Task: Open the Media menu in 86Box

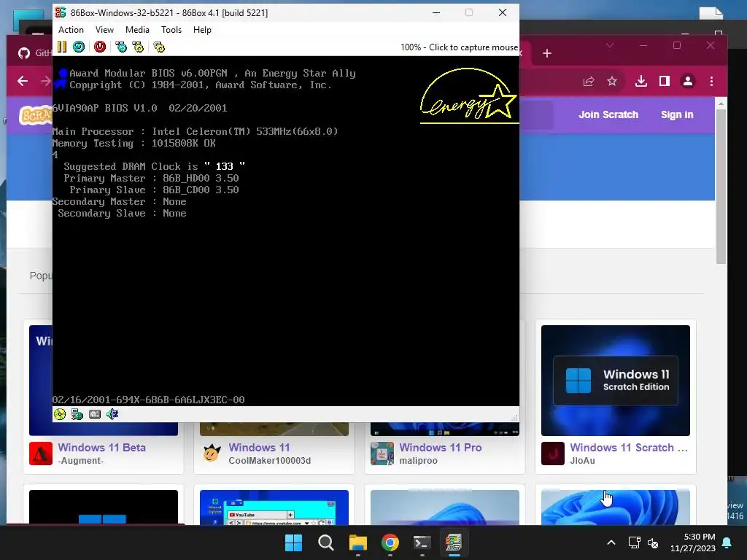Action: tap(137, 29)
